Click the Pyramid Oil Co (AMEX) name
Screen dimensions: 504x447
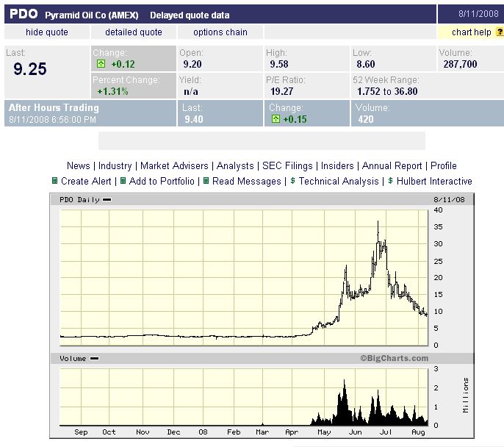coord(92,15)
